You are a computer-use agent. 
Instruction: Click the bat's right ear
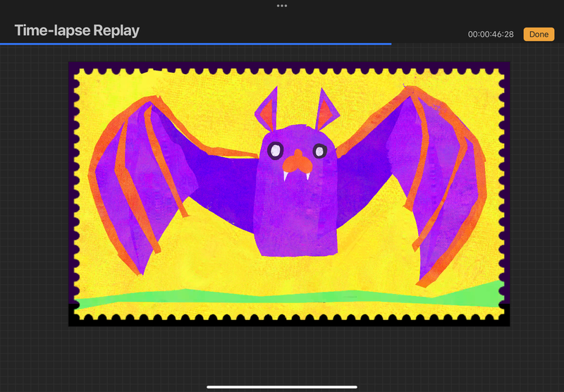point(327,108)
